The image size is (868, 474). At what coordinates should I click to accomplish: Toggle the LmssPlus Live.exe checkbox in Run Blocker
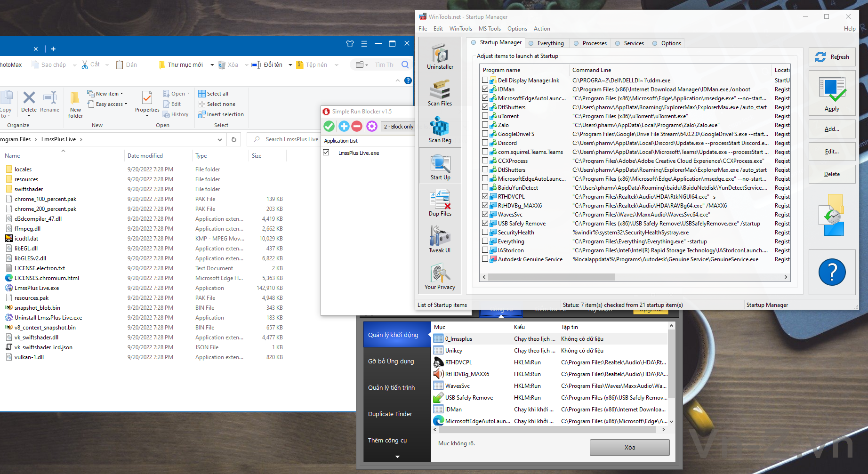point(326,153)
